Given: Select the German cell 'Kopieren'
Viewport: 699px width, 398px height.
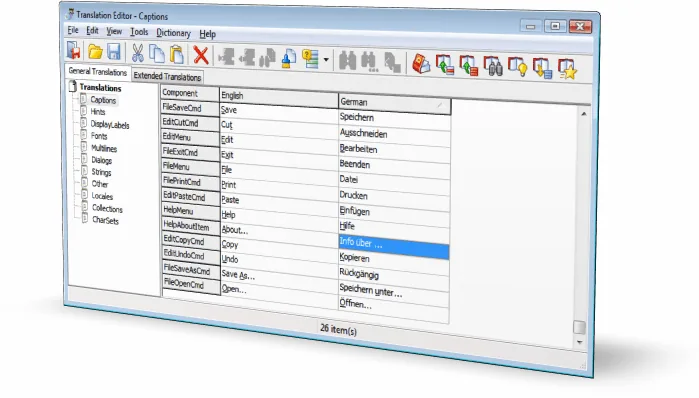Looking at the screenshot, I should pos(394,260).
